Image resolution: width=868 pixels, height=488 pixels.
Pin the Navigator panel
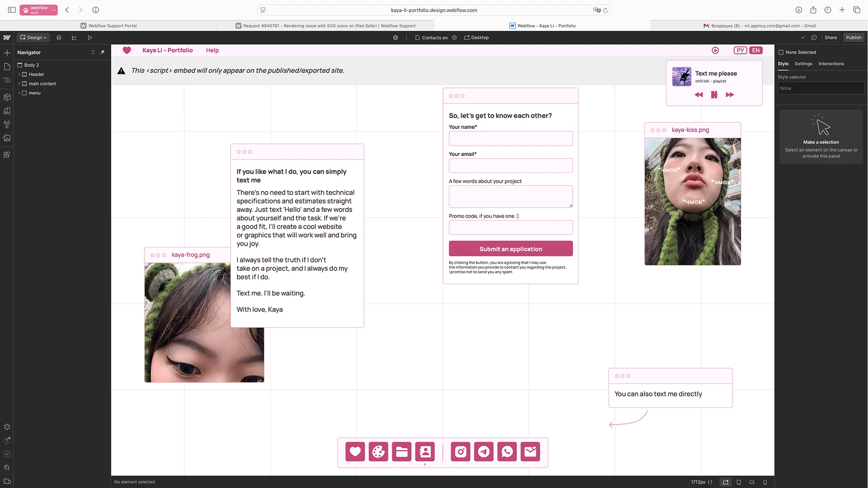point(102,52)
